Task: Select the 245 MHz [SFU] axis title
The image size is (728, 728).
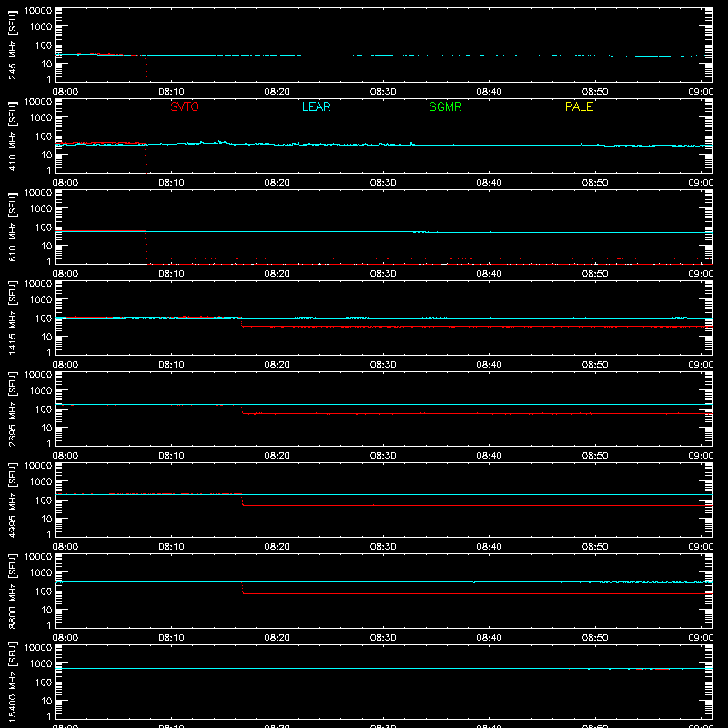Action: click(13, 46)
